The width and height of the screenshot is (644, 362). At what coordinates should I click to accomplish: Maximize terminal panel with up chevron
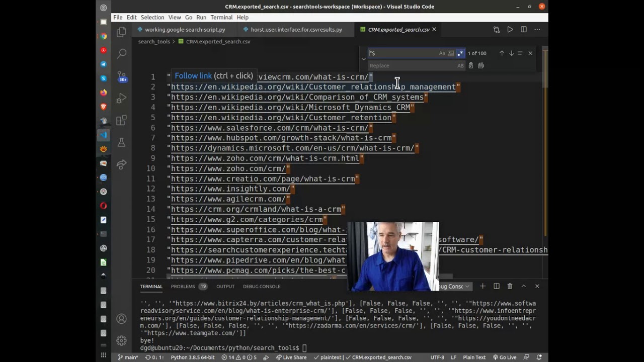(x=524, y=286)
